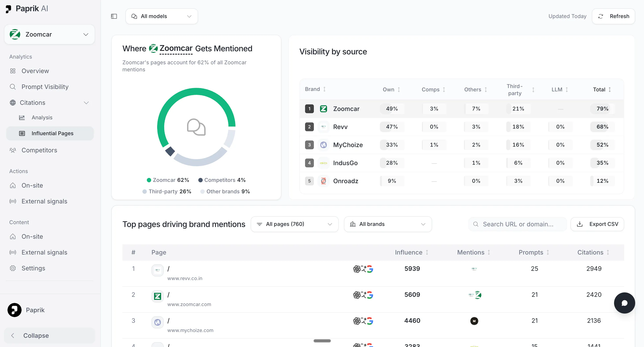Click the Zoomcar brand logo in Visibility table
This screenshot has height=347, width=644.
(324, 109)
